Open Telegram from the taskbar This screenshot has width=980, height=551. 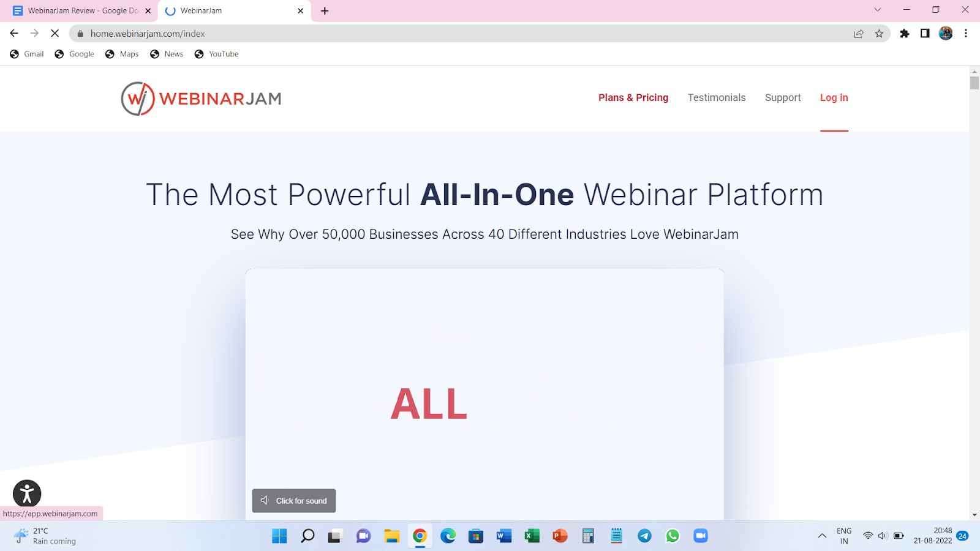click(x=644, y=536)
